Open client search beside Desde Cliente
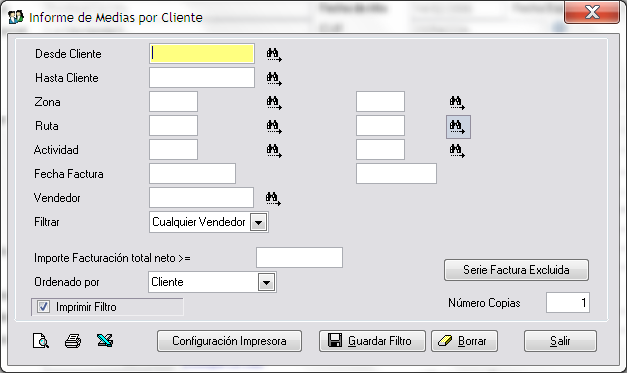Screen dimensions: 627x373 [274, 55]
